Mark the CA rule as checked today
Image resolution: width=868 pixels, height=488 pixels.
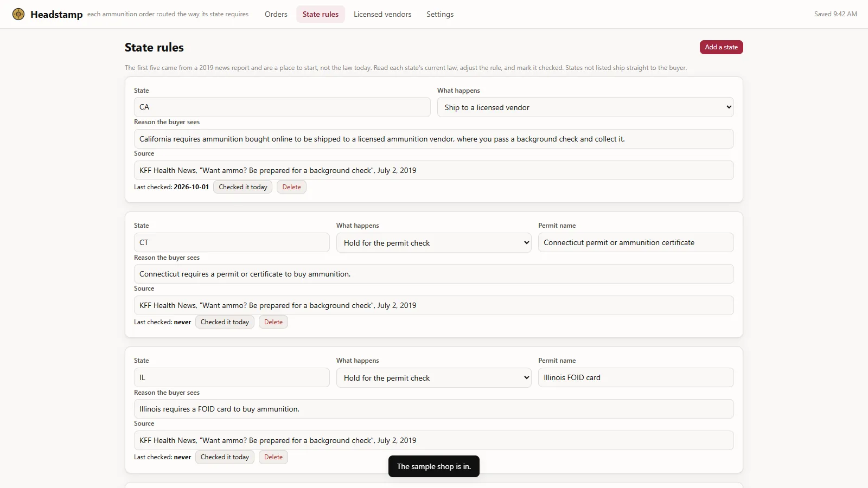[243, 187]
